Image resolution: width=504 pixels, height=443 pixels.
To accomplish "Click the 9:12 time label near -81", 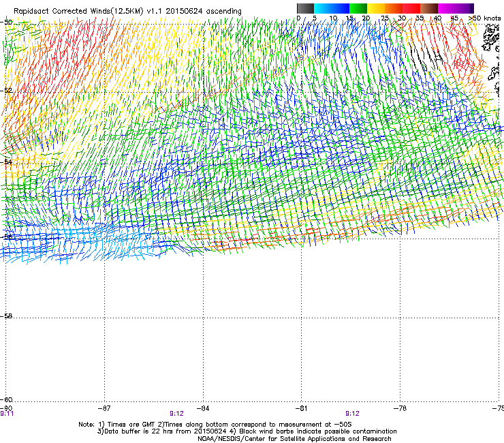I will [x=352, y=414].
